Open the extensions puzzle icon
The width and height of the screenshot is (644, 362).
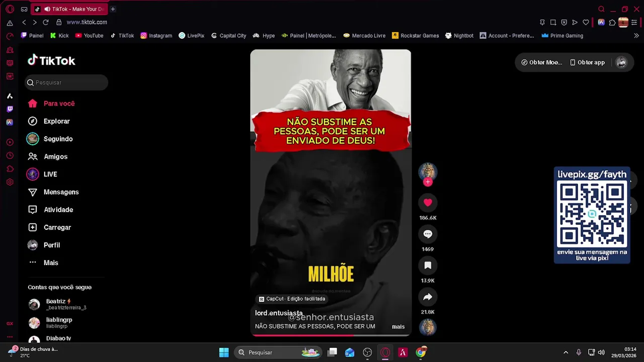pos(612,22)
